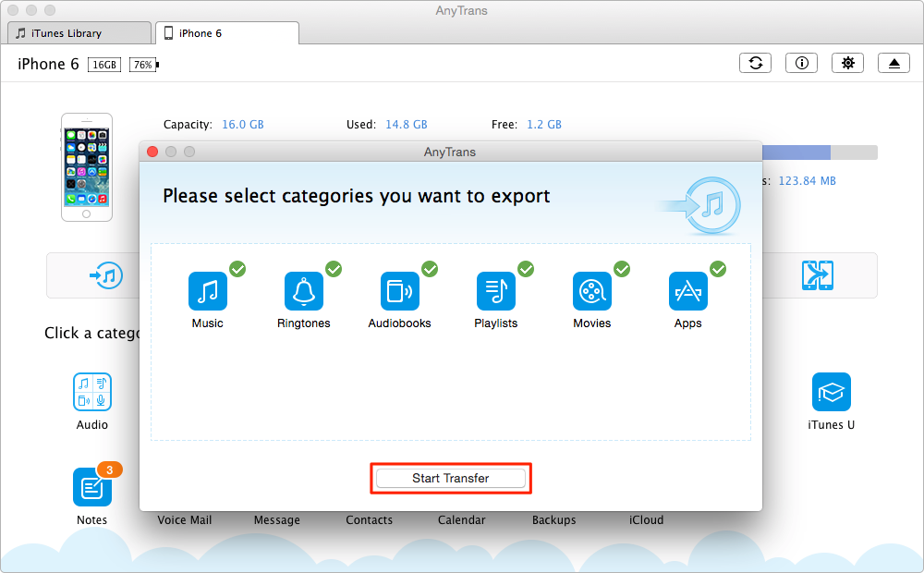Click the export-to-music icon in the dialog header
This screenshot has height=573, width=924.
(x=700, y=205)
